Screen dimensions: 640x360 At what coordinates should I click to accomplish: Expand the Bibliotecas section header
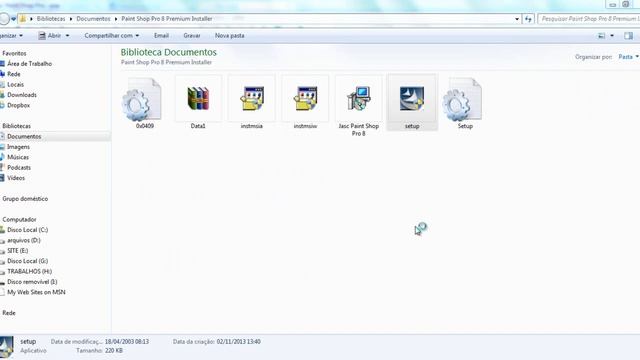pyautogui.click(x=16, y=126)
